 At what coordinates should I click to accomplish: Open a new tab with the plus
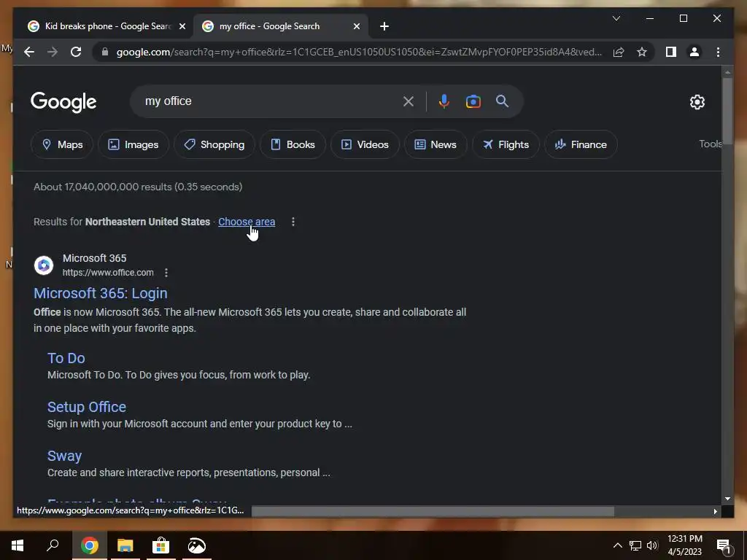(384, 26)
